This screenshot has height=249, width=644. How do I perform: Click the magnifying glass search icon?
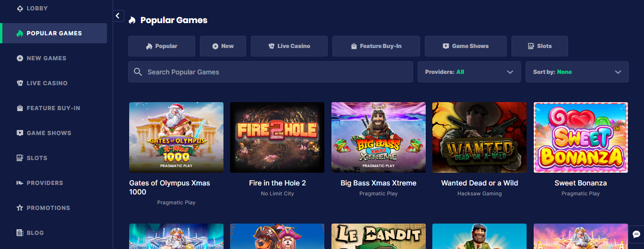[x=138, y=72]
